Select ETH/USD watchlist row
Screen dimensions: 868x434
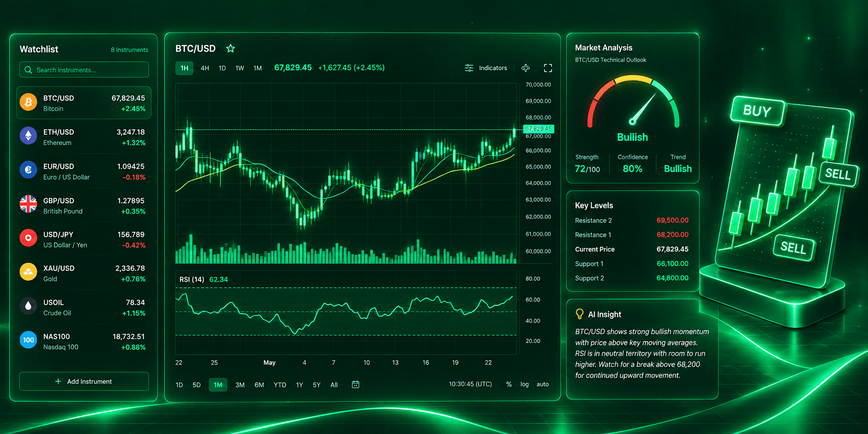click(84, 137)
